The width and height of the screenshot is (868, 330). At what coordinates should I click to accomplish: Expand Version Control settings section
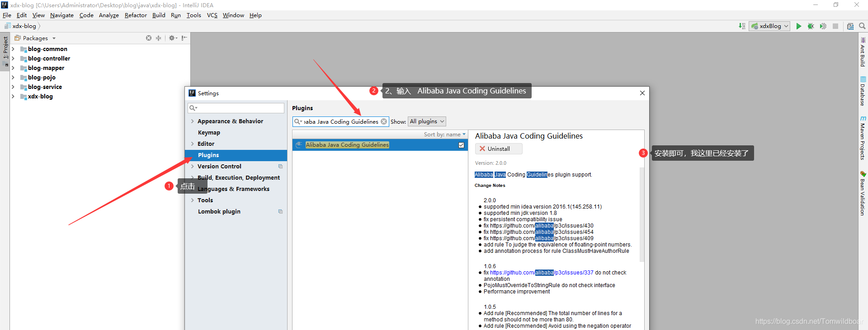tap(193, 167)
